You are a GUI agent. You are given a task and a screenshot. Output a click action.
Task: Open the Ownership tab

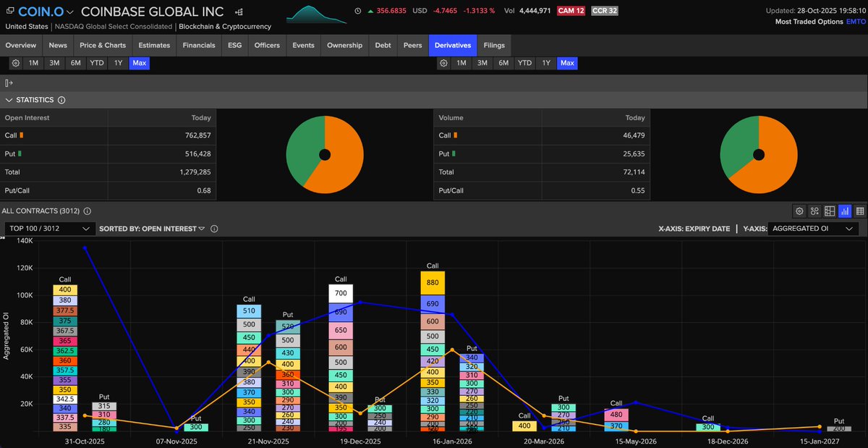[x=344, y=45]
